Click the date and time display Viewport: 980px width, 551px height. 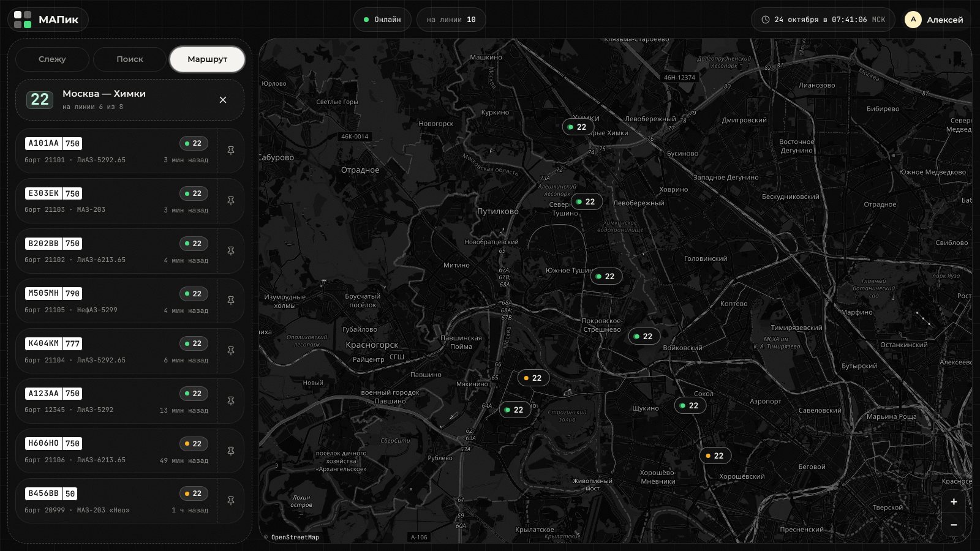[x=824, y=20]
